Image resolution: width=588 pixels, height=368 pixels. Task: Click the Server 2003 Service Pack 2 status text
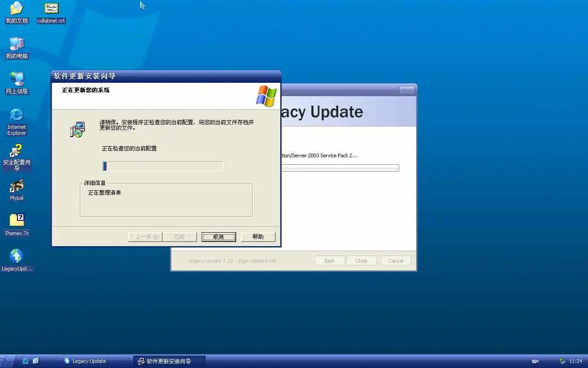pos(319,155)
